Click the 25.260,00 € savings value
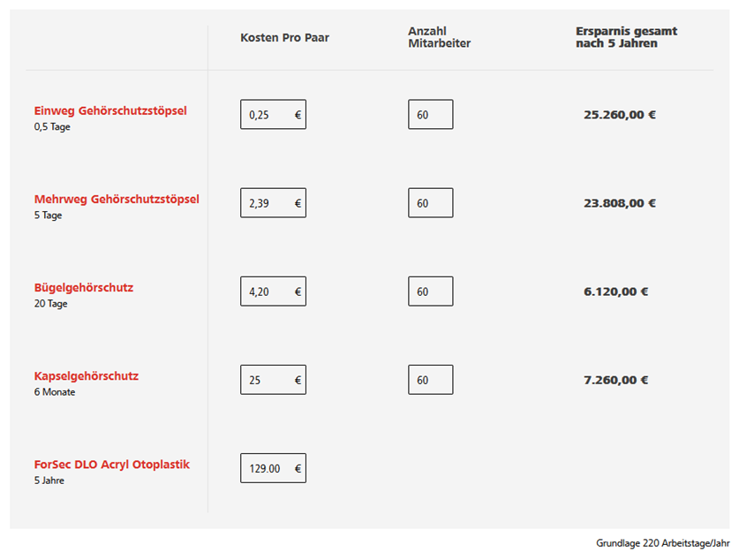The image size is (739, 560). coord(620,115)
